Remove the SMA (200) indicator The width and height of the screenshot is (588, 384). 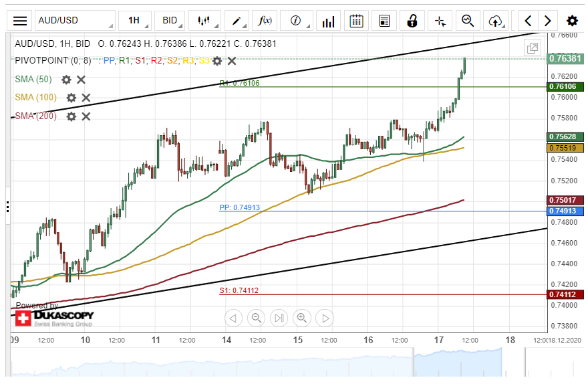click(x=86, y=117)
